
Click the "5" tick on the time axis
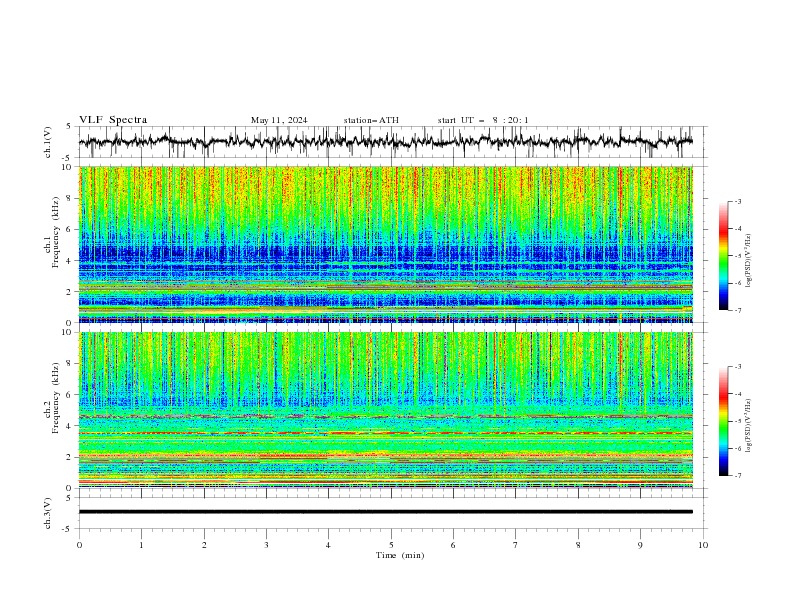pos(391,545)
